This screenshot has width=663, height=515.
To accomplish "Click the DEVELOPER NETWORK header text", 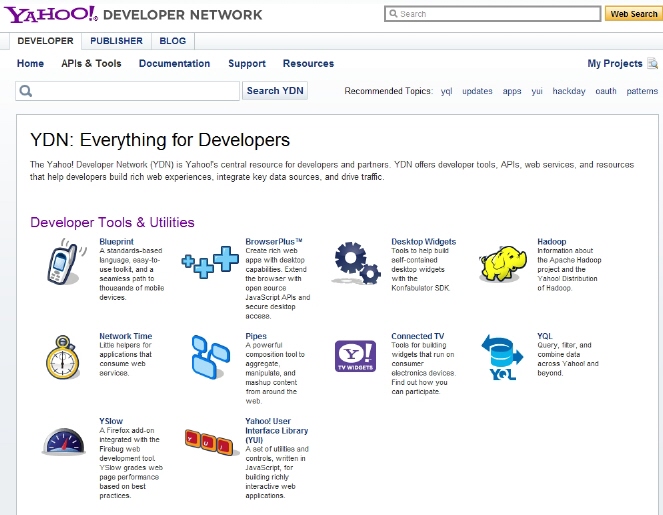I will click(183, 15).
